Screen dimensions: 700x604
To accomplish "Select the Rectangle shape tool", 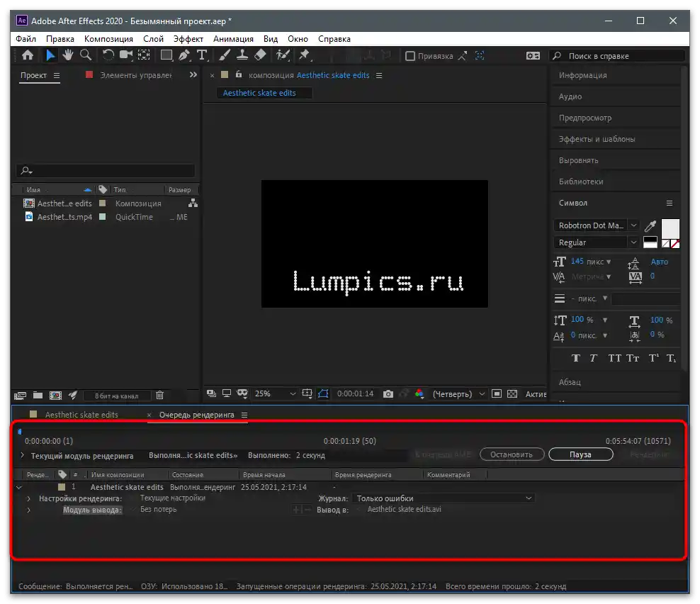I will click(x=166, y=55).
